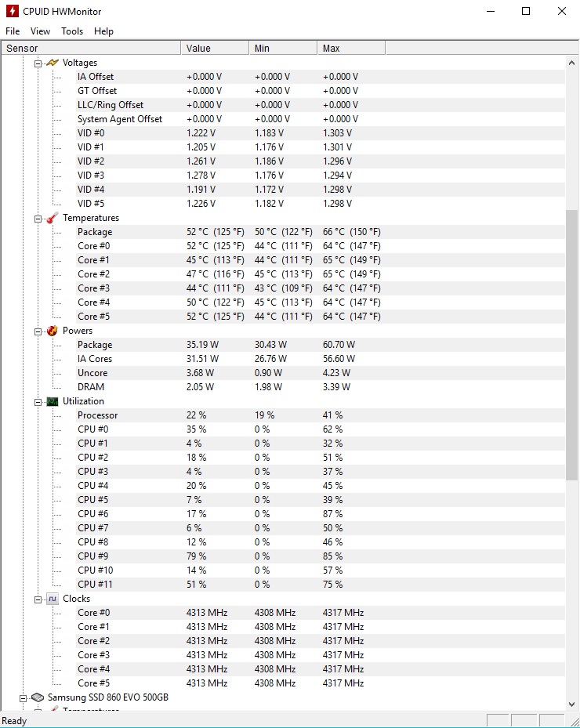Click the Clocks waveform icon
Screen dimensions: 580x728
click(53, 599)
